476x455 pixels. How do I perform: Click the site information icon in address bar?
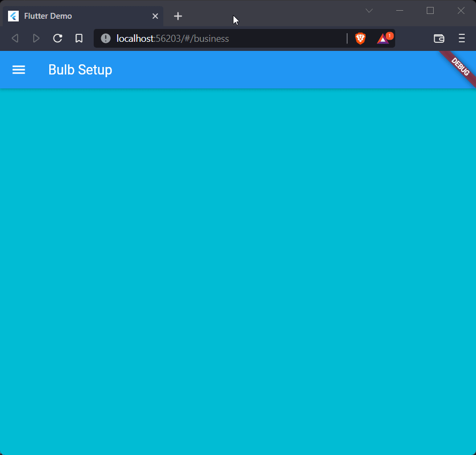(x=105, y=38)
